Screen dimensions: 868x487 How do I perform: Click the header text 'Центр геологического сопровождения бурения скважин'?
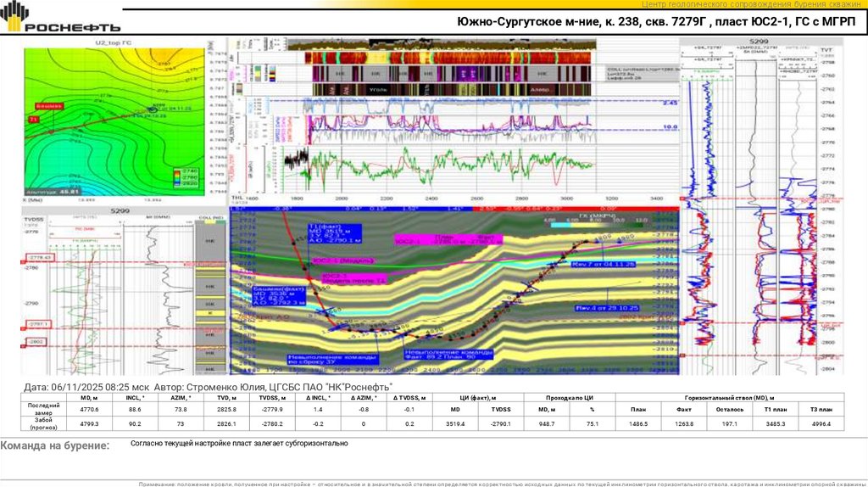pos(751,4)
